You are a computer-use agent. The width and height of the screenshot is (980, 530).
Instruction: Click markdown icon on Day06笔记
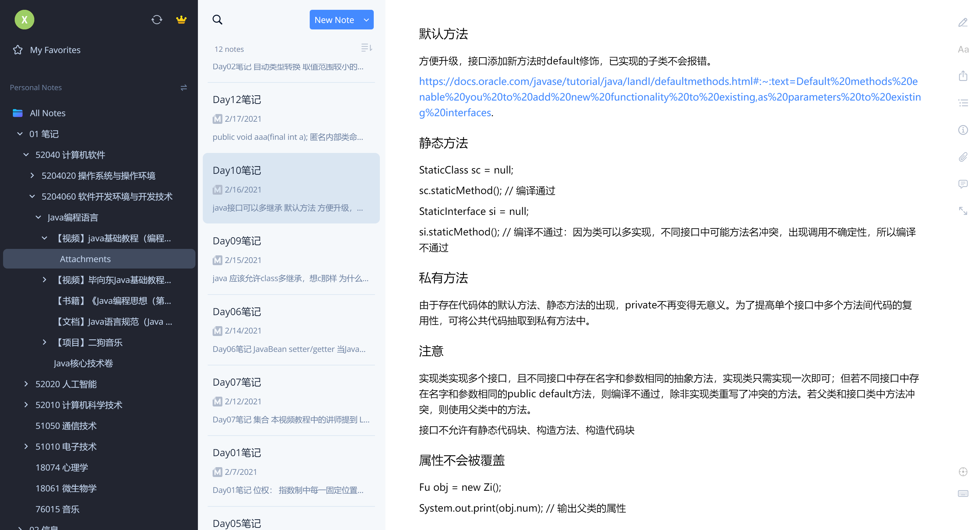coord(217,331)
